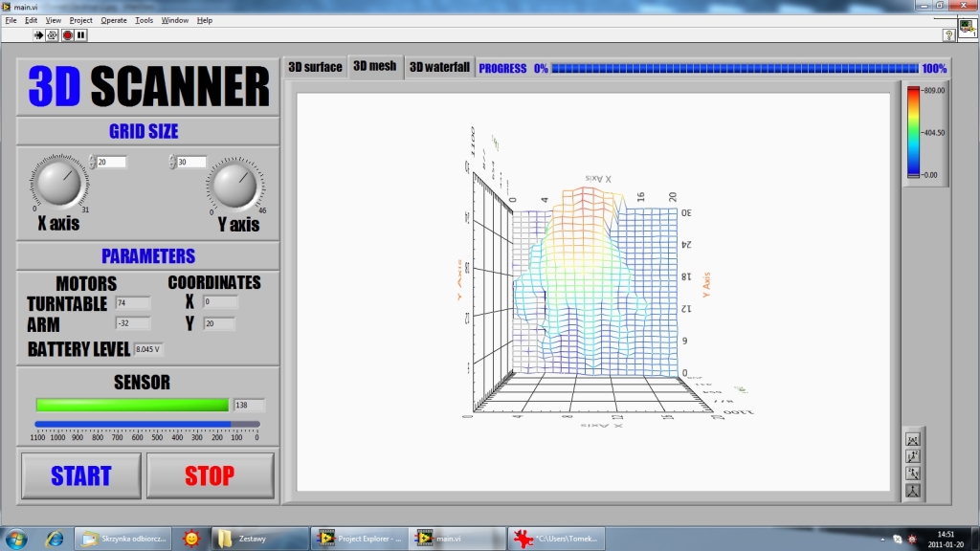Select the XY plane projection icon
Viewport: 980px width, 551px height.
913,440
